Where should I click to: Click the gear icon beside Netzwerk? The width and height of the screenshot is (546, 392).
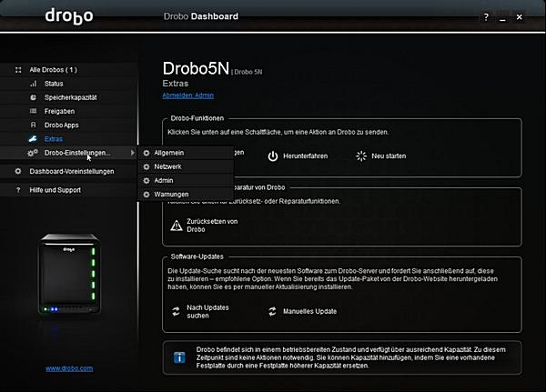pos(147,166)
